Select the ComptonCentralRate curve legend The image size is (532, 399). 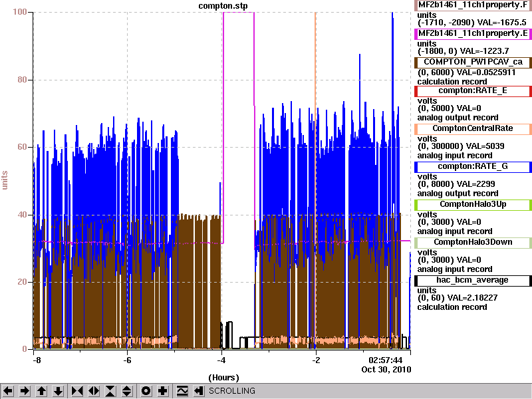[473, 128]
